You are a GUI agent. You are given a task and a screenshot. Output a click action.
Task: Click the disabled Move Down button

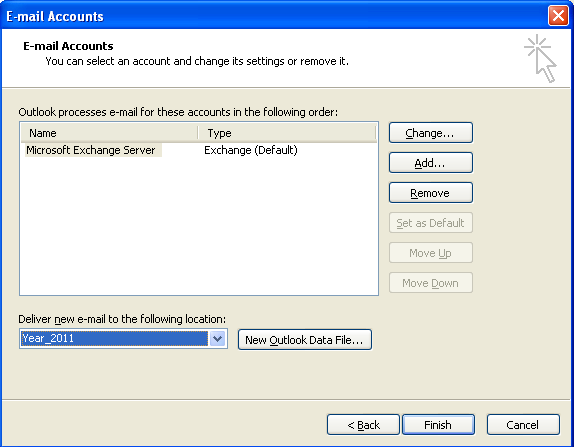pos(431,283)
